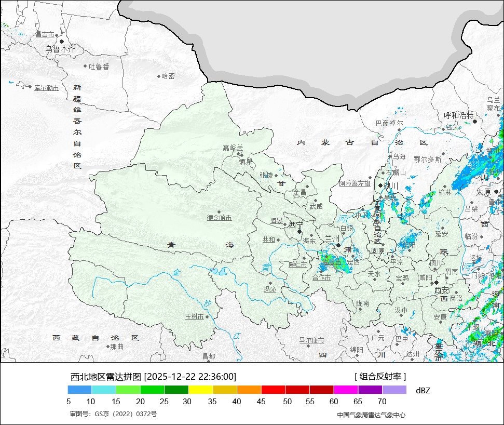
Task: Click the 平凉 city label
Action: pyautogui.click(x=397, y=262)
